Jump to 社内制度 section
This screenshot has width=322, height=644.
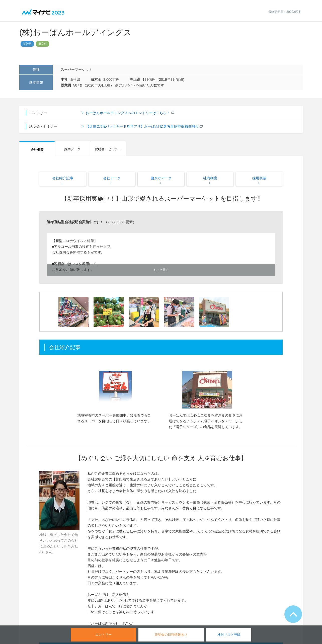pos(210,179)
